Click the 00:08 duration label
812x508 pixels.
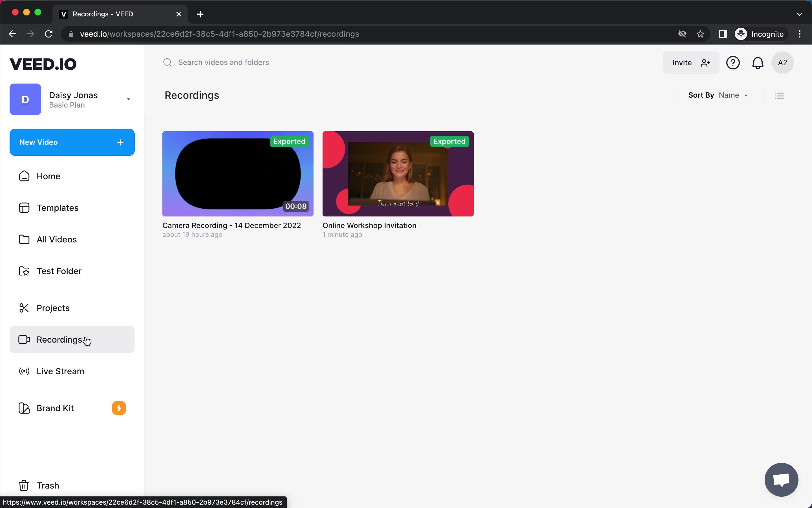[295, 206]
